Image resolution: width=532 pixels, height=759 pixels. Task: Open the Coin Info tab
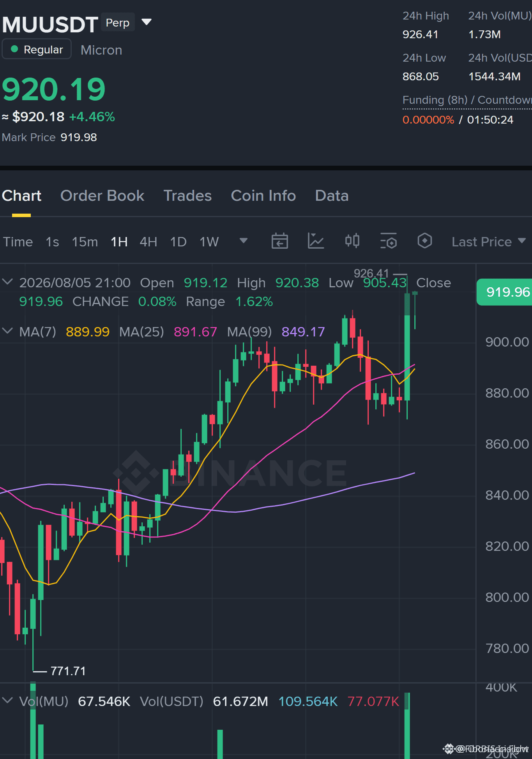pos(263,196)
